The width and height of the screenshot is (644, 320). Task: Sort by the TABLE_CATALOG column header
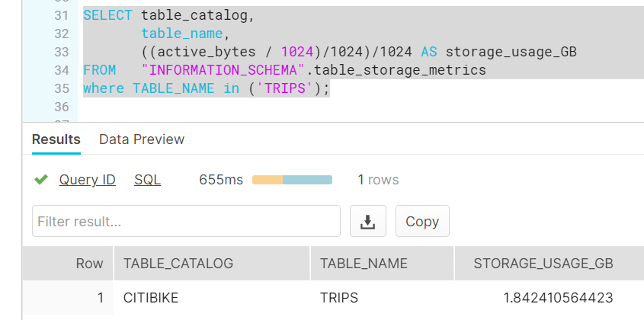click(x=212, y=264)
